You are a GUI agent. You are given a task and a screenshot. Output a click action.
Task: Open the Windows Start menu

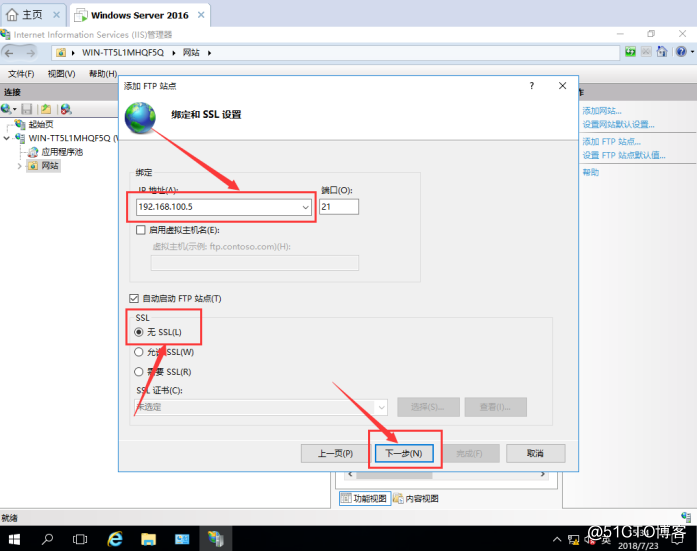click(x=14, y=539)
